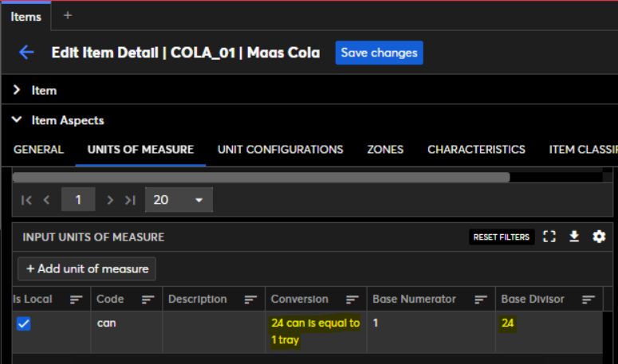
Task: Open the page size dropdown showing 20
Action: [x=179, y=200]
